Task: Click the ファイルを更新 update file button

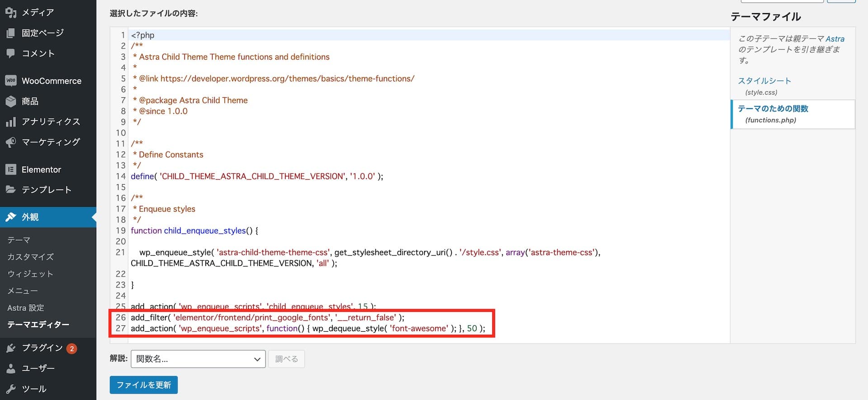Action: 143,385
